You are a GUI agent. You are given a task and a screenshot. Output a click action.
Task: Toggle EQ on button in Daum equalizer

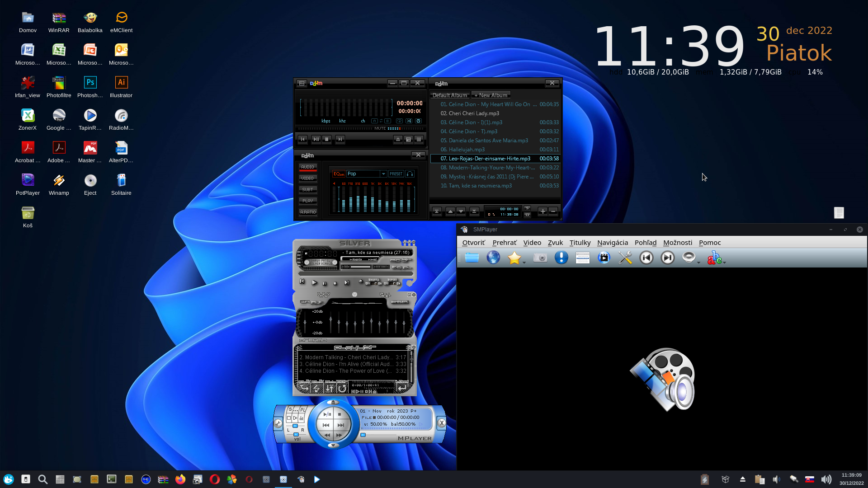coord(339,174)
